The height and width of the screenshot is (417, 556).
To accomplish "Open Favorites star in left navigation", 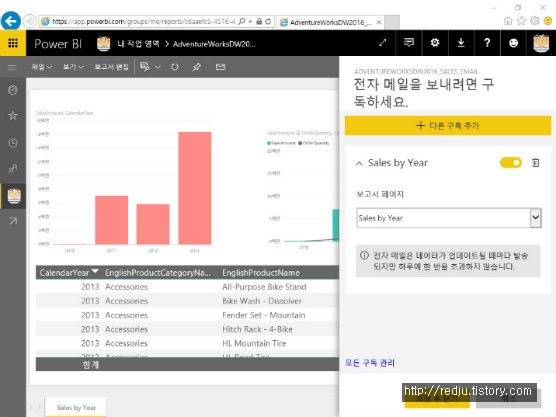I will tap(13, 115).
